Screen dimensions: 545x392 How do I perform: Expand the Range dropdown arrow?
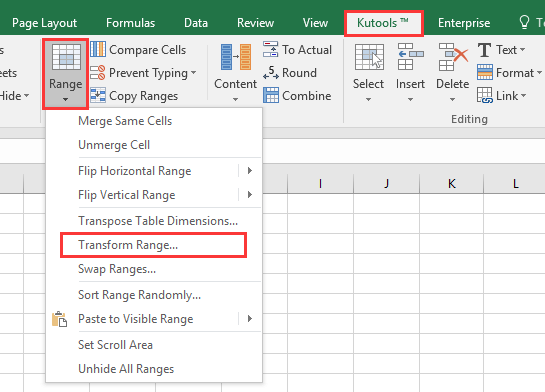coord(65,100)
